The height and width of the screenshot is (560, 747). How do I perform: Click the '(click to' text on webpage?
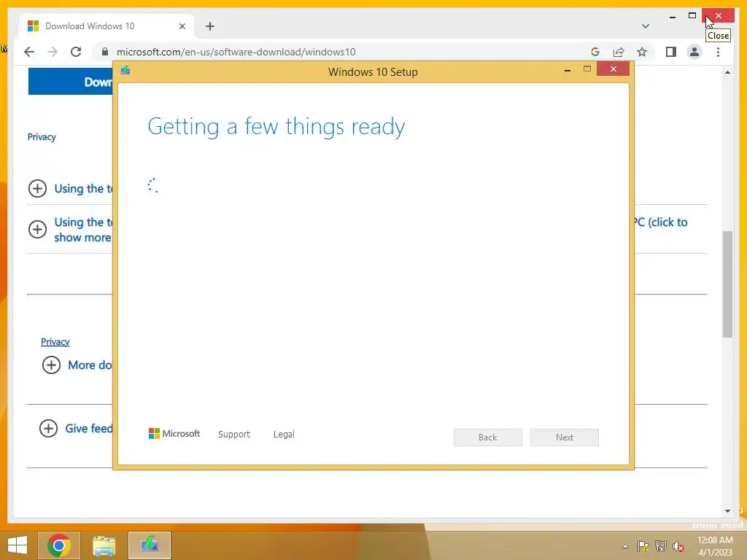coord(667,222)
